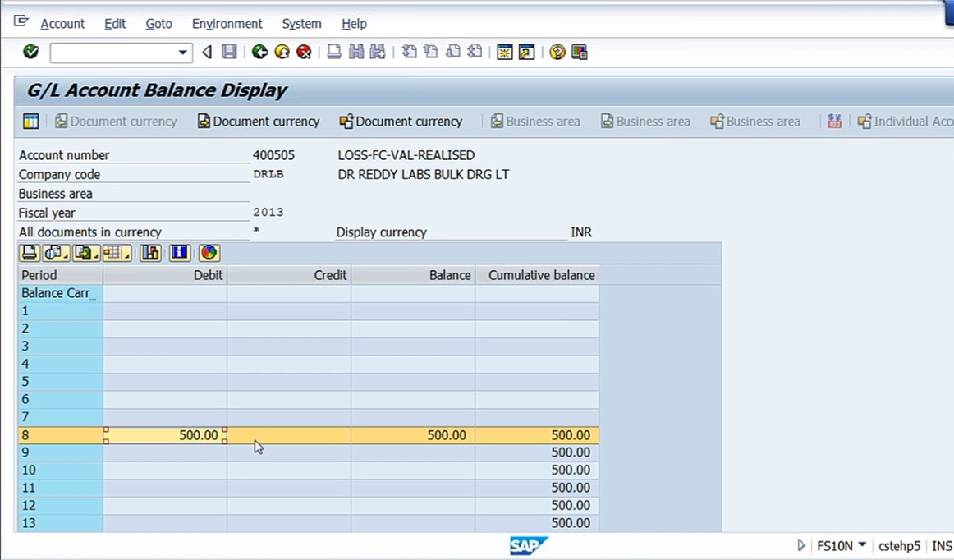This screenshot has height=560, width=954.
Task: Click the Period column header
Action: (60, 275)
